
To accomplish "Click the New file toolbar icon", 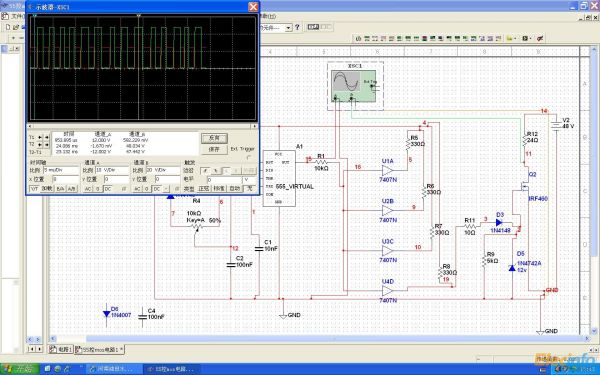I will (x=8, y=27).
